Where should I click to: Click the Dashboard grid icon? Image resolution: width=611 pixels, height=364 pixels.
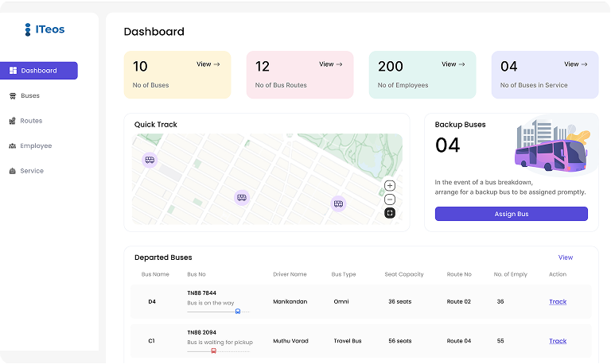tap(13, 71)
